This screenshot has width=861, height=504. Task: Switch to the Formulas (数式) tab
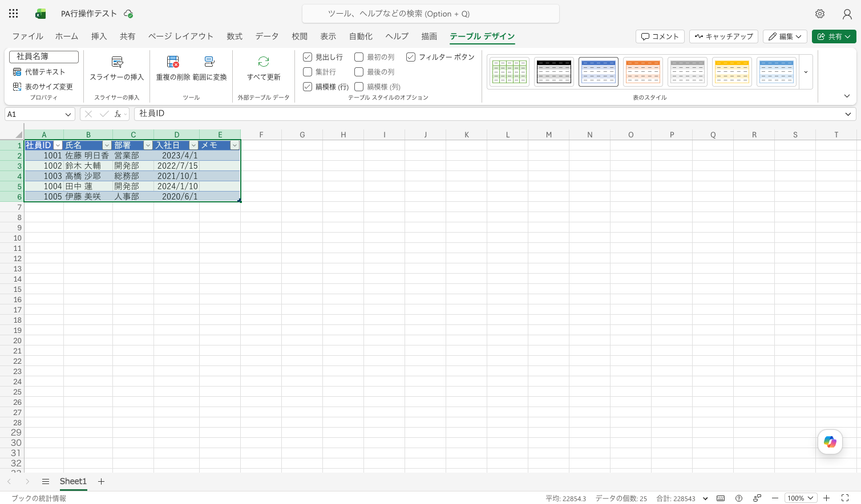[235, 36]
